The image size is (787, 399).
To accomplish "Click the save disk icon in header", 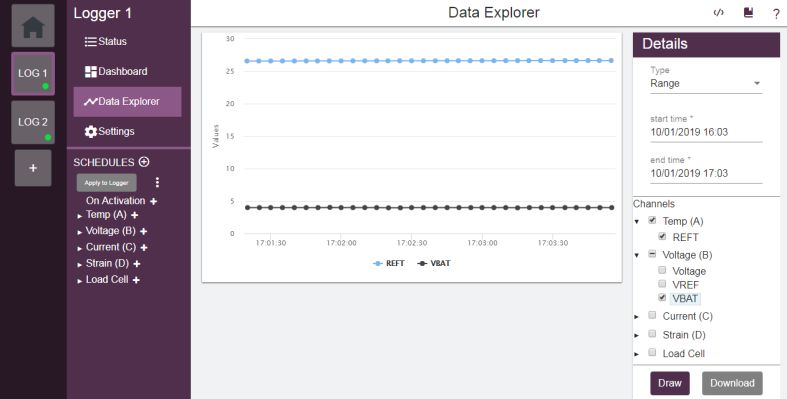I will [748, 13].
